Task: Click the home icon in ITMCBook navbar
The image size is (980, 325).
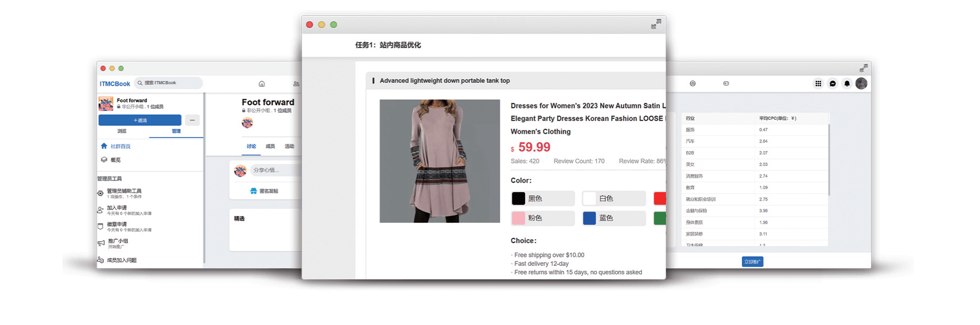Action: [262, 84]
